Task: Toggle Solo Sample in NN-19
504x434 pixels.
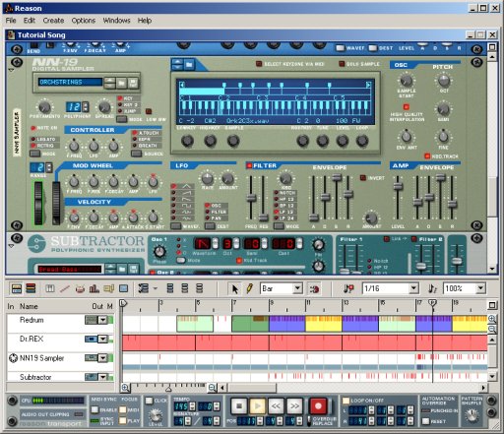Action: coord(342,64)
